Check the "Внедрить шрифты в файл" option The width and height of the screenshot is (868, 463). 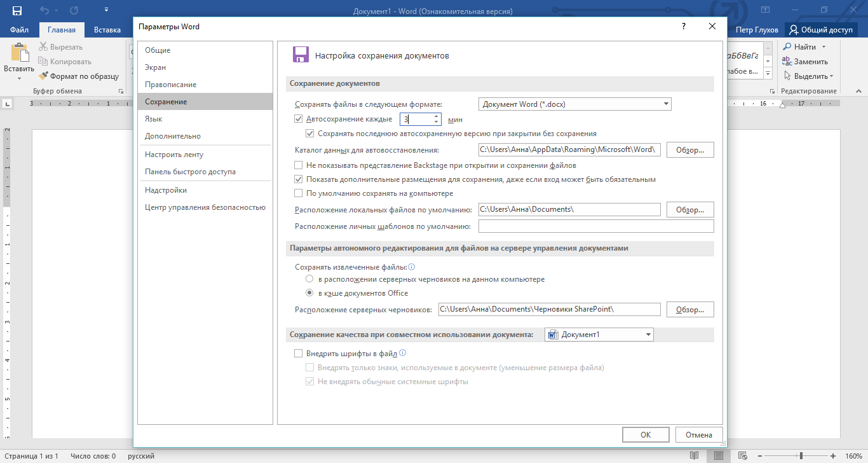pos(299,354)
